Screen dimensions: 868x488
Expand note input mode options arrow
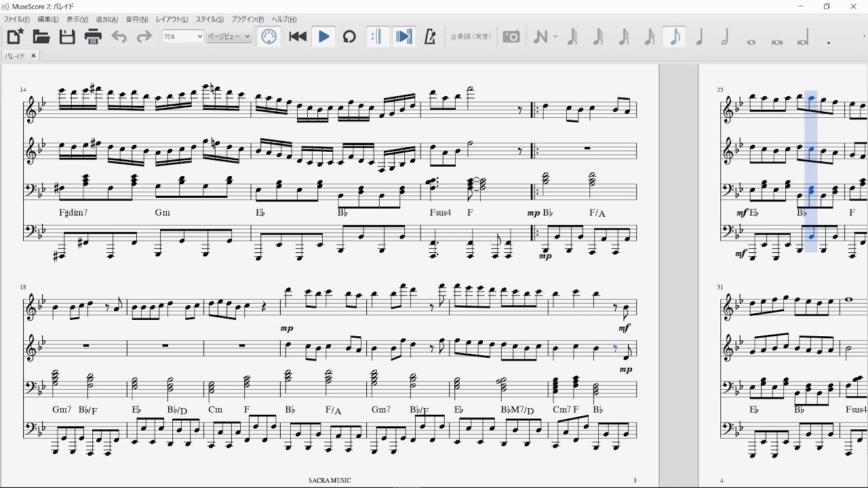555,37
